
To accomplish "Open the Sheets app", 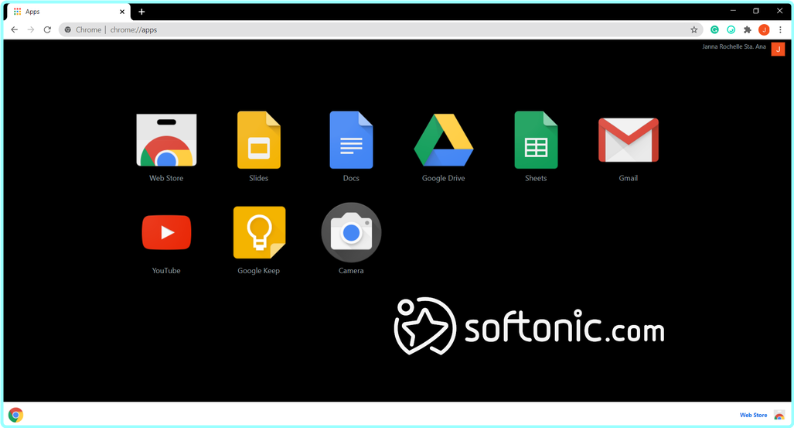I will [536, 140].
